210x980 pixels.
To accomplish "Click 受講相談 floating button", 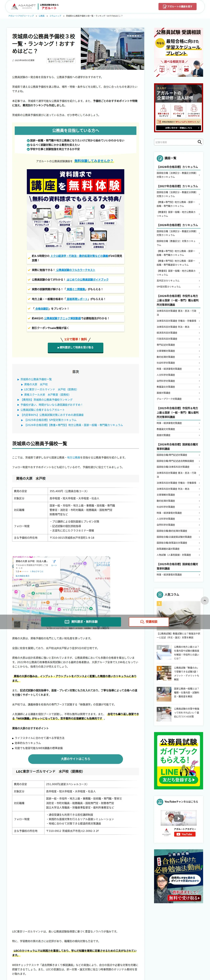I will coord(149,622).
